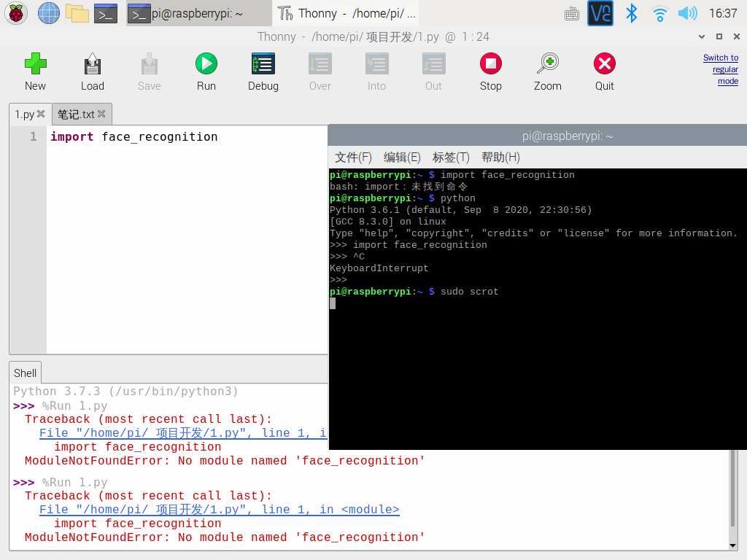This screenshot has width=747, height=560.
Task: Select the Shell panel tab
Action: pos(26,373)
